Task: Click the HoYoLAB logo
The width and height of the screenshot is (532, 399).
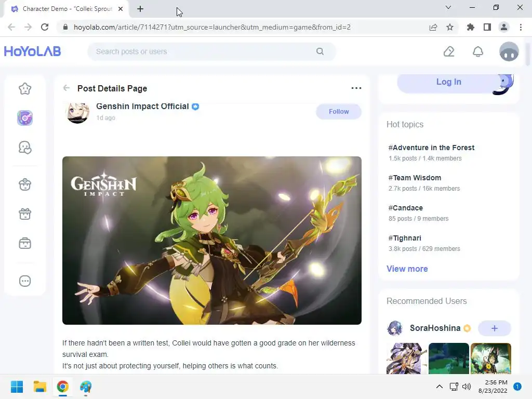Action: click(32, 51)
